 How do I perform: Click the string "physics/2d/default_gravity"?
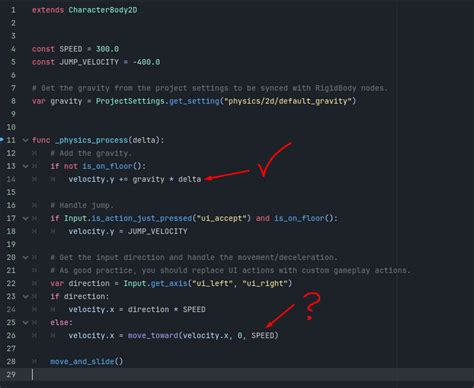288,101
